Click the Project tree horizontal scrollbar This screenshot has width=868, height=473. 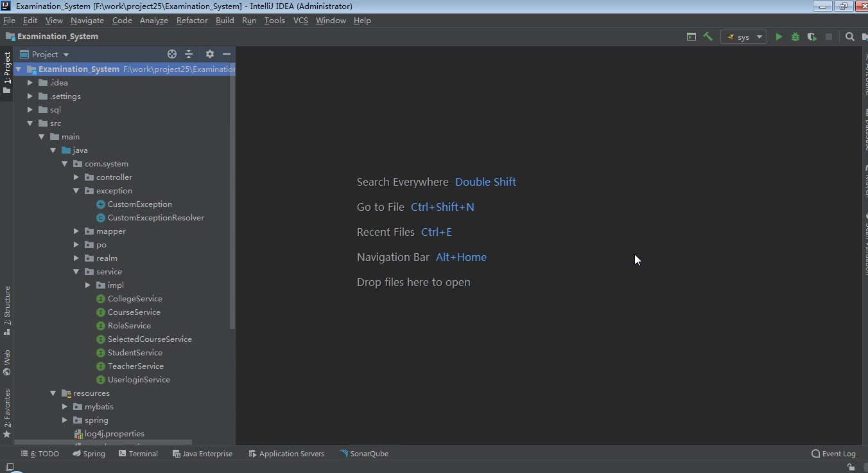click(103, 442)
